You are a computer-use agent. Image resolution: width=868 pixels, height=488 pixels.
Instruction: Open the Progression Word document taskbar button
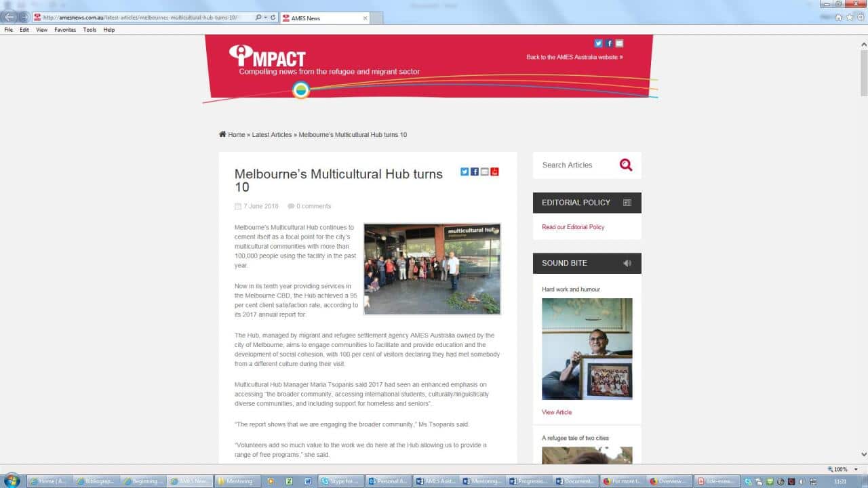(x=529, y=481)
